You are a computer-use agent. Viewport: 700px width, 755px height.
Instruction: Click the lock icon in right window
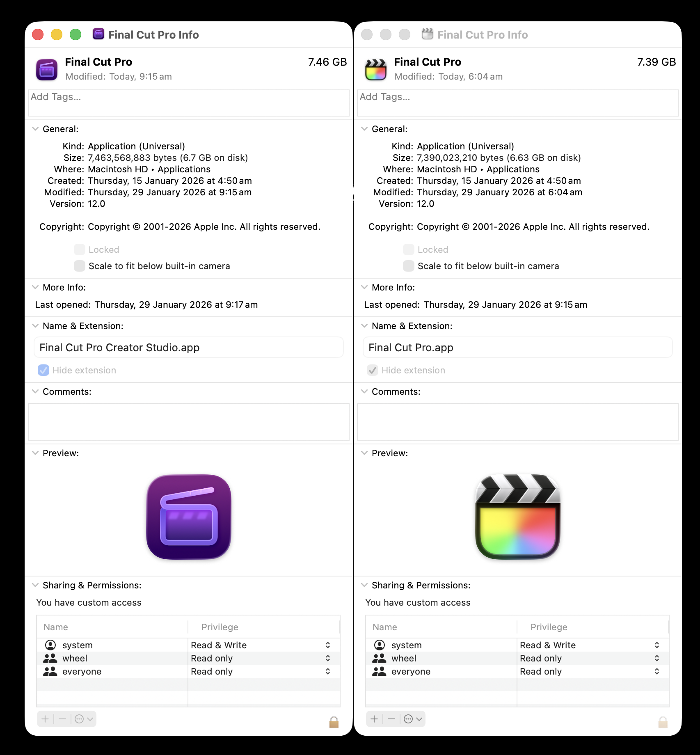point(663,722)
